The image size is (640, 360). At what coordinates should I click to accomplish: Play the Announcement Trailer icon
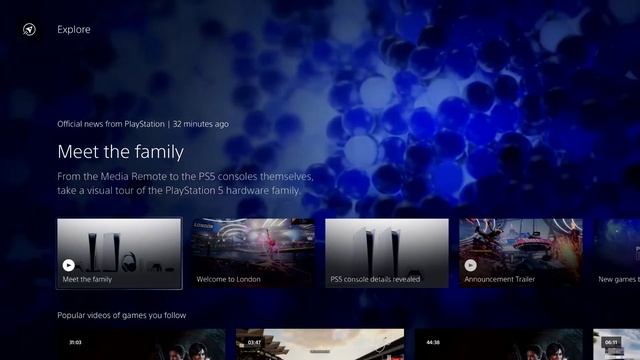471,265
